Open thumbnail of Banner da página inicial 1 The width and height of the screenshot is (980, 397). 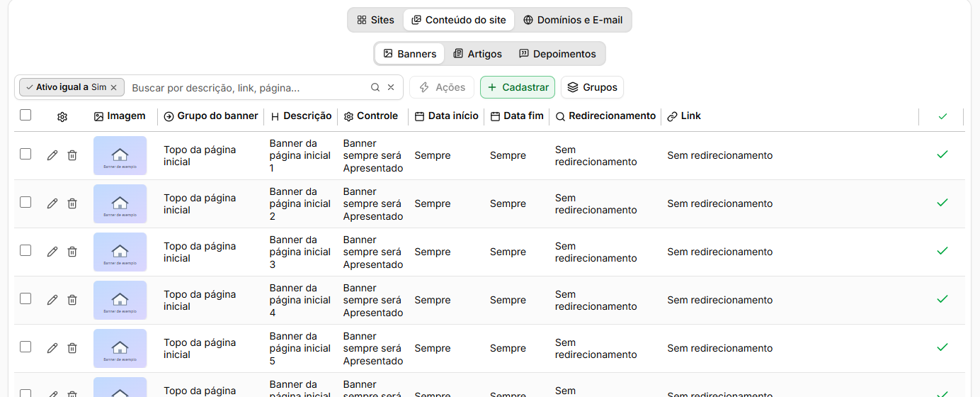pos(120,155)
